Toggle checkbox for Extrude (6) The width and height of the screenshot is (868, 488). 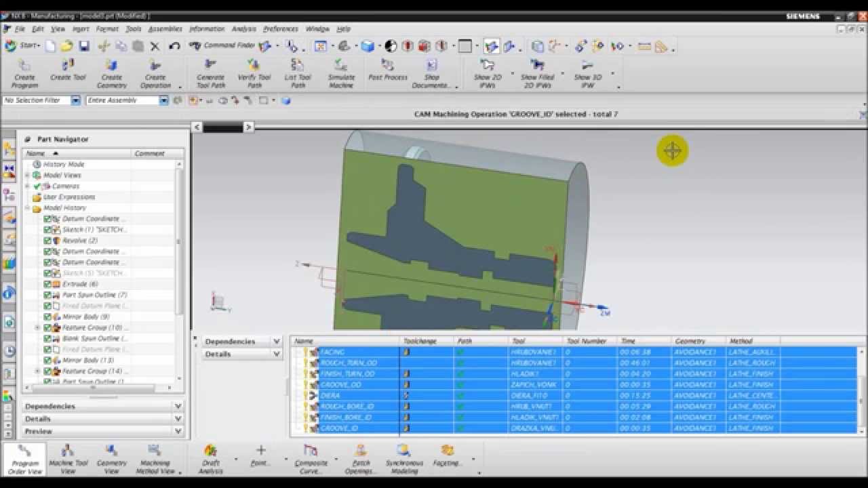tap(47, 284)
